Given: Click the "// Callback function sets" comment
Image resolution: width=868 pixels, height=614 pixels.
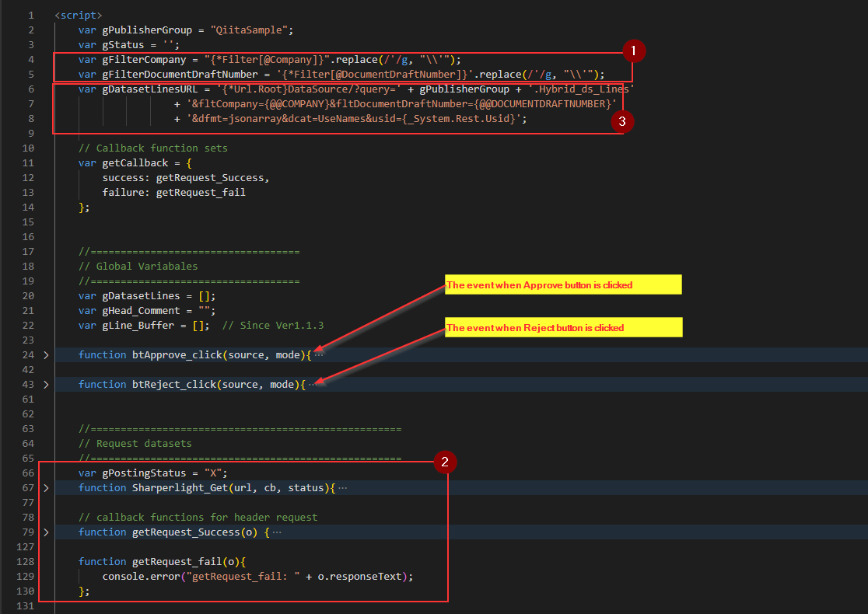Looking at the screenshot, I should click(x=152, y=148).
